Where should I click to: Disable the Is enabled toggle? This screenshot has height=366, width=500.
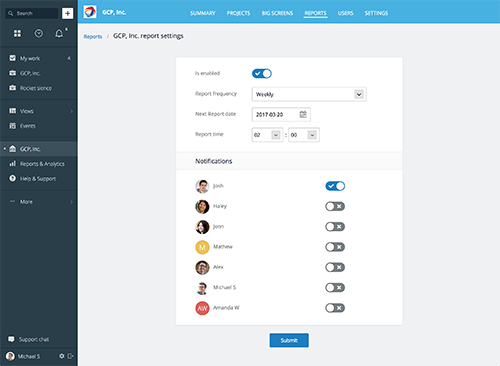[262, 73]
